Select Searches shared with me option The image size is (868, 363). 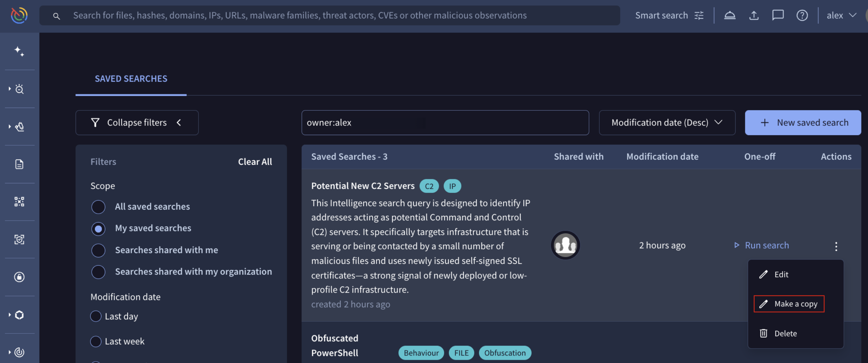click(x=98, y=250)
